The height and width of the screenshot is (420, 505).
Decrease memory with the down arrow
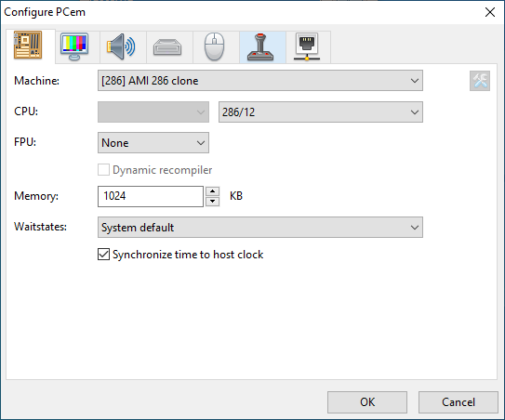[213, 202]
